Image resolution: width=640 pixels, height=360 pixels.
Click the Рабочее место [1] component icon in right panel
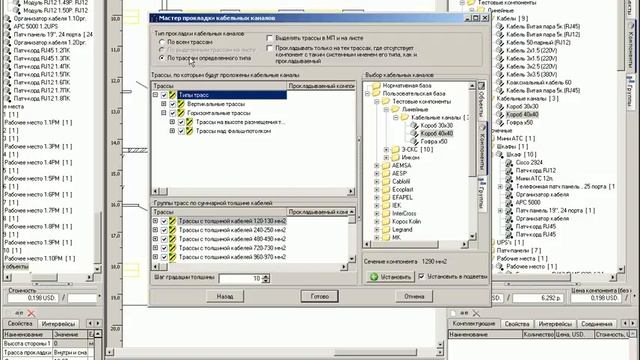coord(500,267)
